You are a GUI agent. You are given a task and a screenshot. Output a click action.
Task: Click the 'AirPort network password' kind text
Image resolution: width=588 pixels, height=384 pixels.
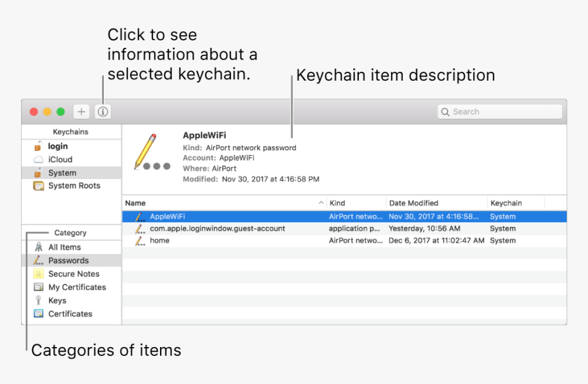point(251,148)
